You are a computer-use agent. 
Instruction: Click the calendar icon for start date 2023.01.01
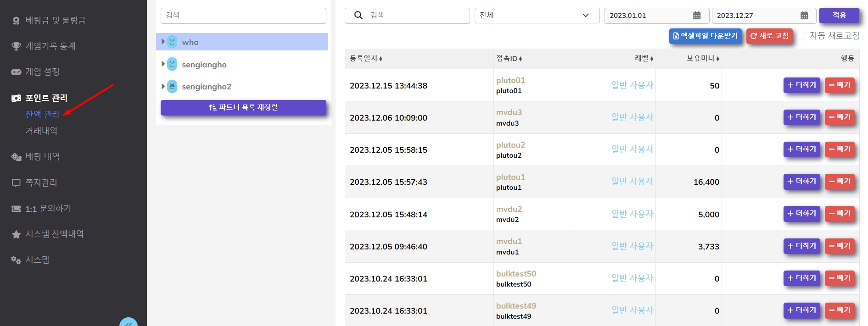point(696,16)
